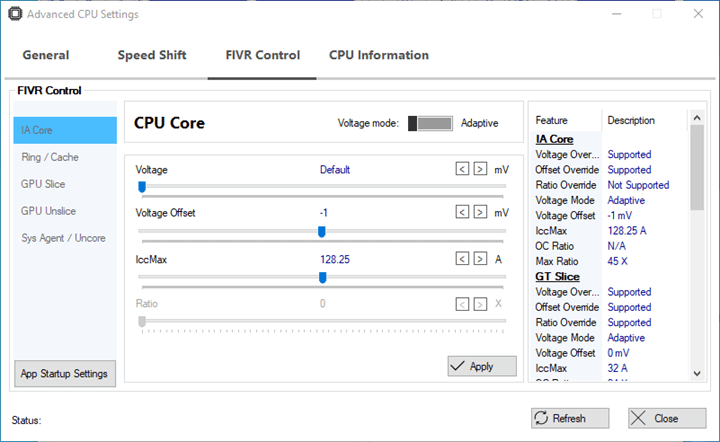The image size is (720, 442).
Task: Click the Voltage Offset slider thumb
Action: point(322,231)
